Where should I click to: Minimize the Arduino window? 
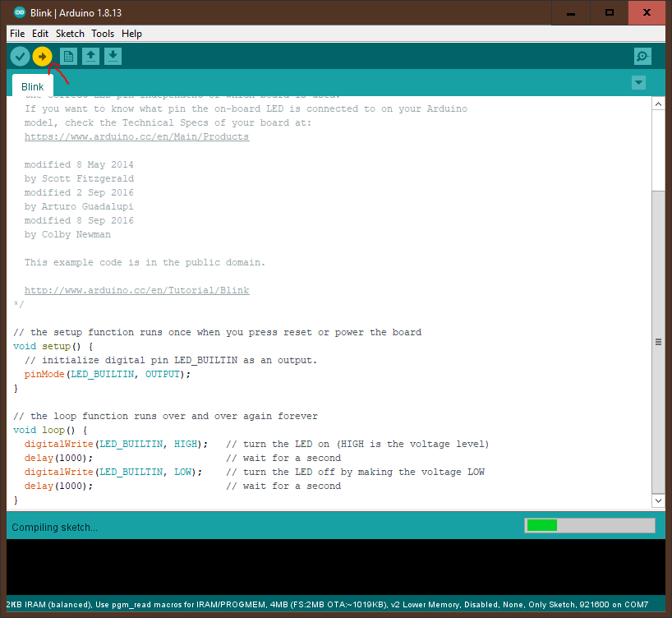(x=570, y=13)
